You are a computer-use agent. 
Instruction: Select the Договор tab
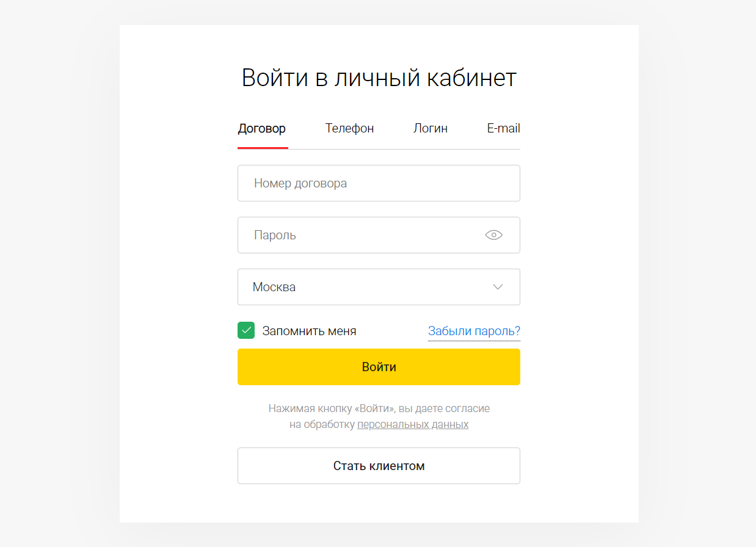[262, 128]
